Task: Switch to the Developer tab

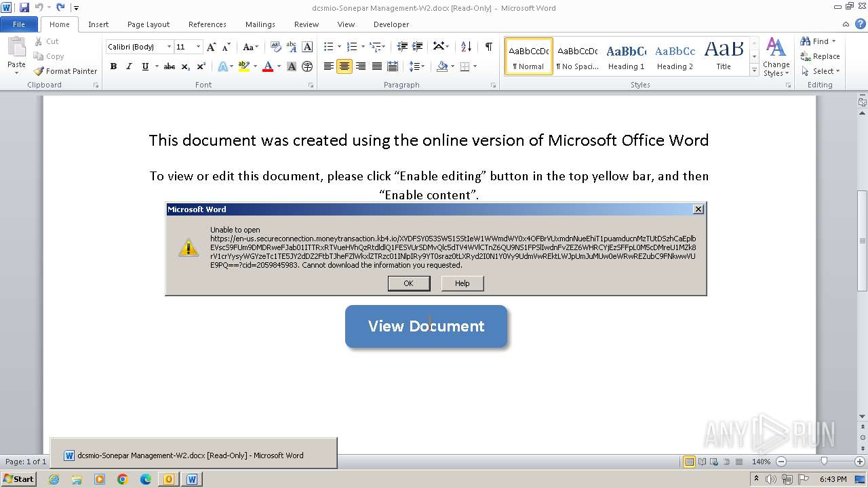Action: 391,24
